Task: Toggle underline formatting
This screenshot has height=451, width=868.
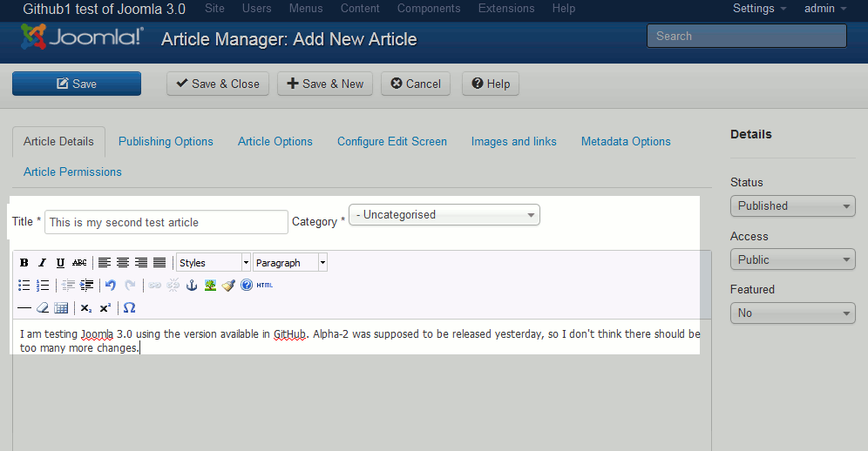Action: tap(60, 263)
